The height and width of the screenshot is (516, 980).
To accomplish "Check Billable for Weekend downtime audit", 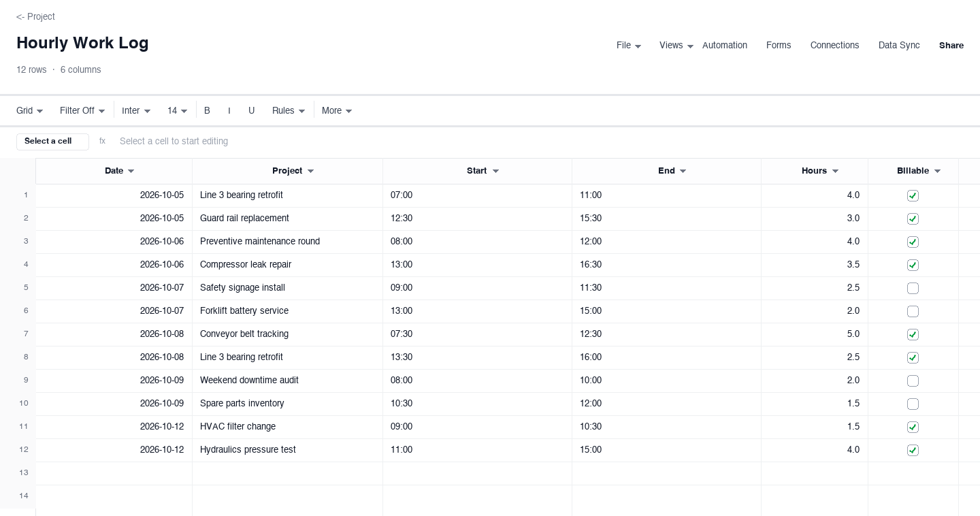I will pos(913,381).
